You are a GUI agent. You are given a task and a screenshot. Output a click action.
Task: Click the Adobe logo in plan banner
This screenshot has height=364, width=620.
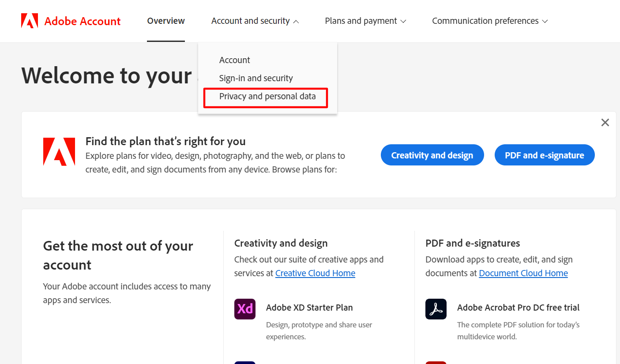tap(59, 152)
